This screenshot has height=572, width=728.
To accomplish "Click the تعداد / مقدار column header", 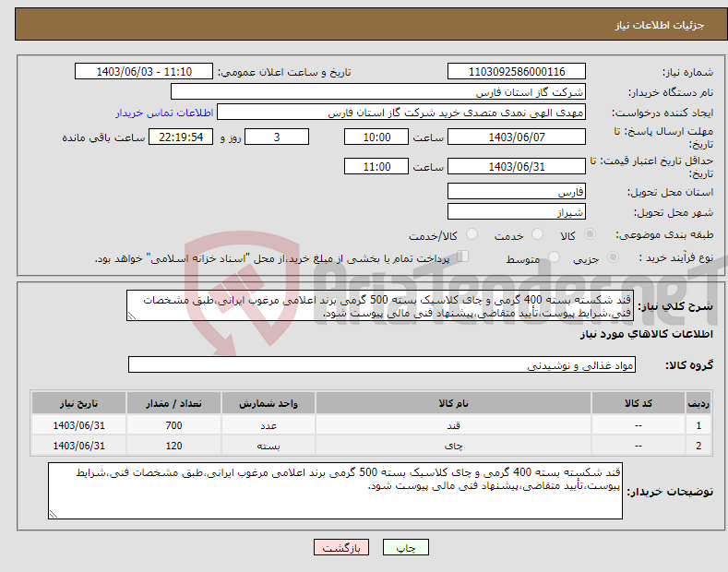I will (x=173, y=403).
